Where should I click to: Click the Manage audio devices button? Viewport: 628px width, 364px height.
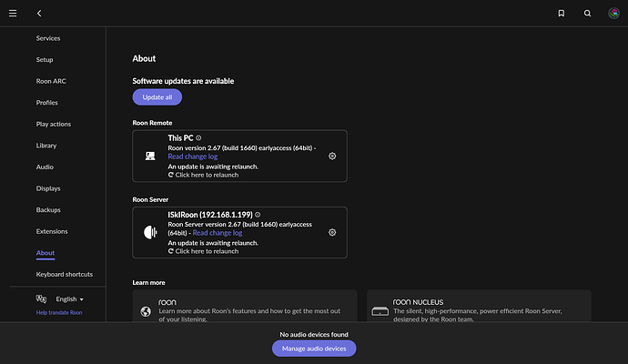tap(314, 349)
